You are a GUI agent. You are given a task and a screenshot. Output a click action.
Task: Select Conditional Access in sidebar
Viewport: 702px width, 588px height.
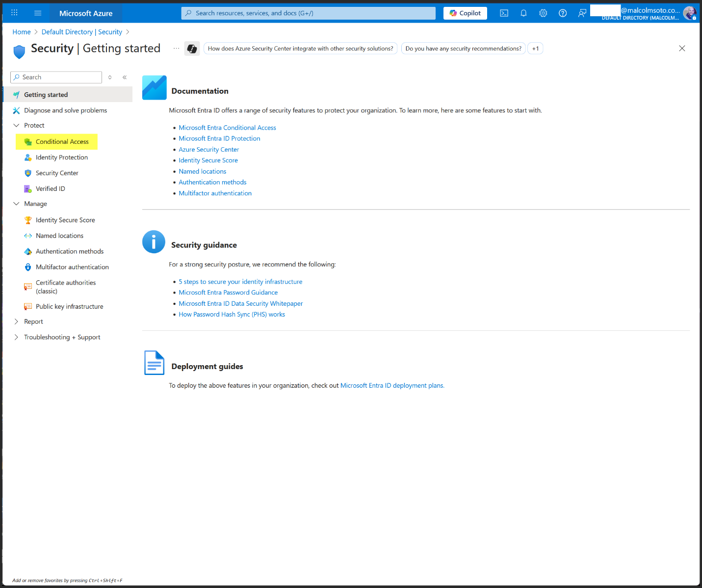[62, 142]
